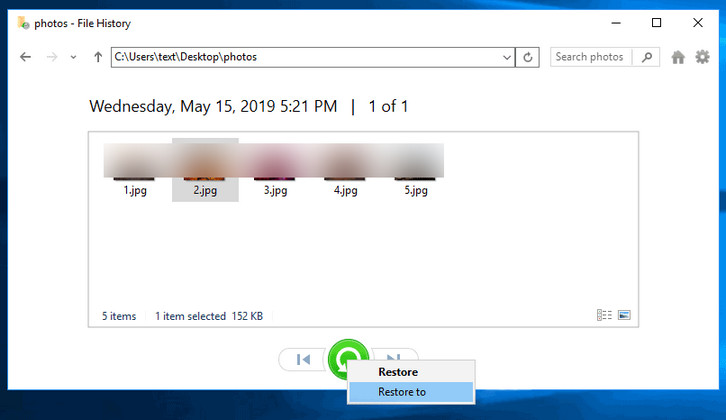The width and height of the screenshot is (726, 420).
Task: Go back with the left arrow
Action: 25,57
